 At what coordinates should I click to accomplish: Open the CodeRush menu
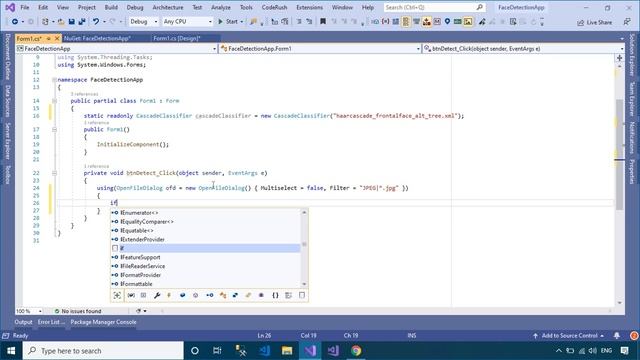coord(274,7)
